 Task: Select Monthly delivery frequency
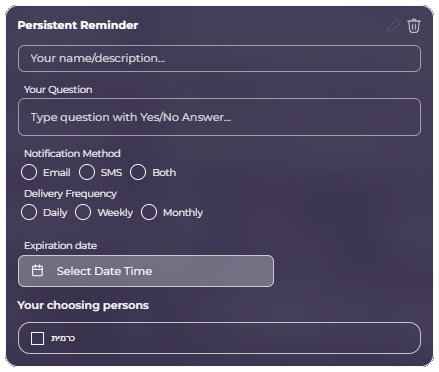[x=149, y=212]
